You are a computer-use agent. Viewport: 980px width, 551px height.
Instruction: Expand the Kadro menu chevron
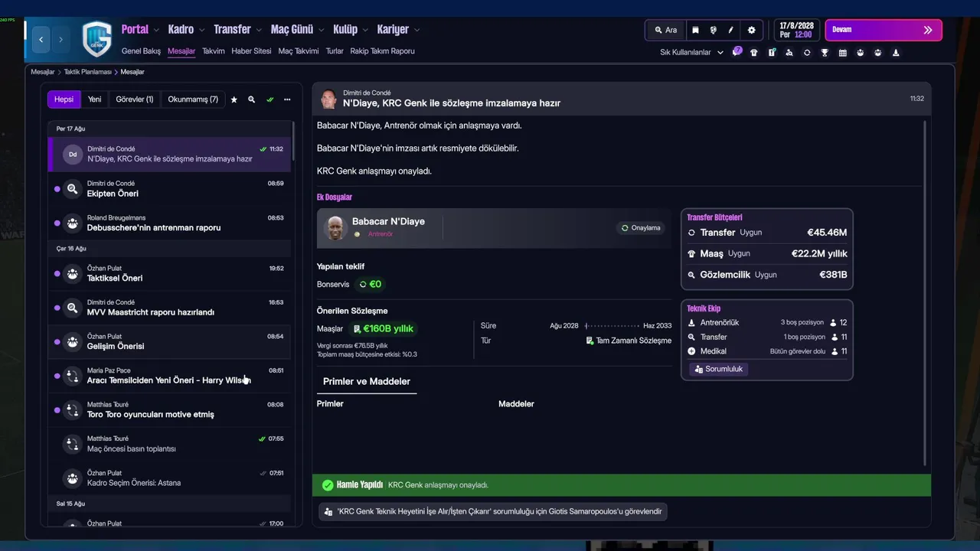tap(202, 30)
